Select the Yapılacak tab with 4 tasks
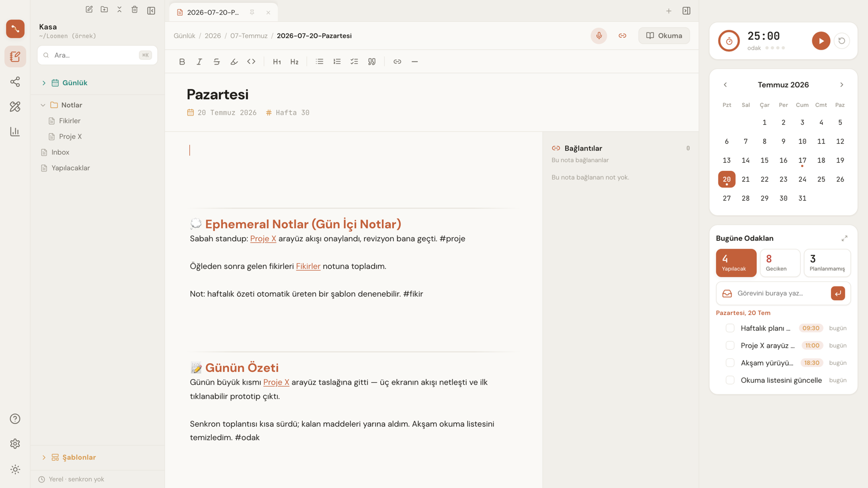868x488 pixels. click(736, 263)
